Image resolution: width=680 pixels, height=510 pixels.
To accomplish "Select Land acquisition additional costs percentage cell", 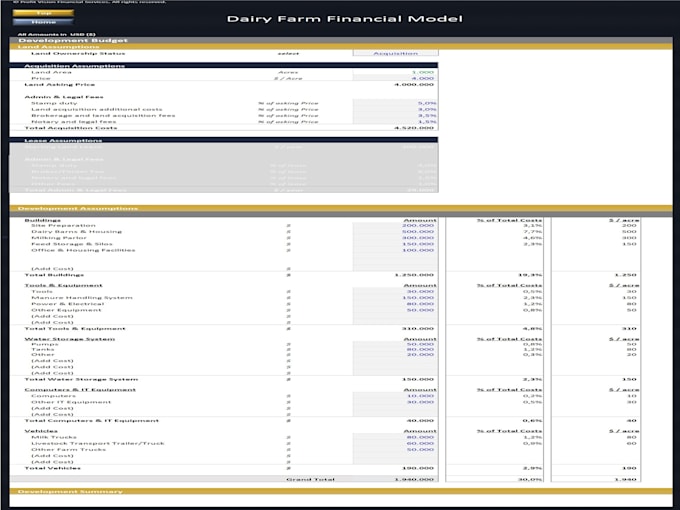I will 396,109.
